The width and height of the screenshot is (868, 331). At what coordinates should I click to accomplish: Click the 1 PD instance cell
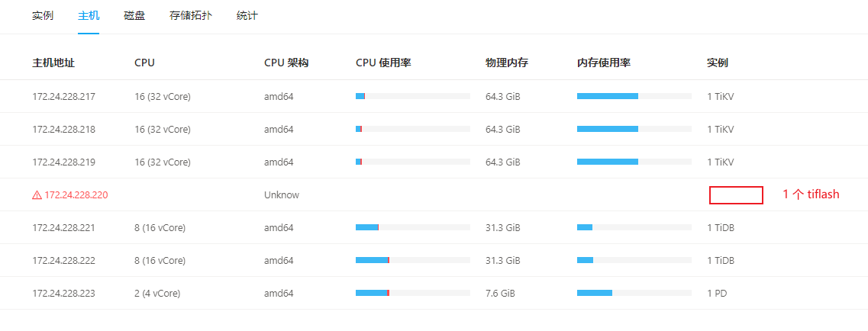(x=717, y=293)
